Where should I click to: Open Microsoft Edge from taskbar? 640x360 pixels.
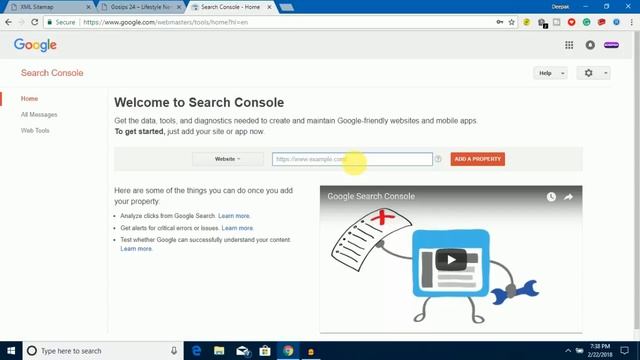point(196,351)
